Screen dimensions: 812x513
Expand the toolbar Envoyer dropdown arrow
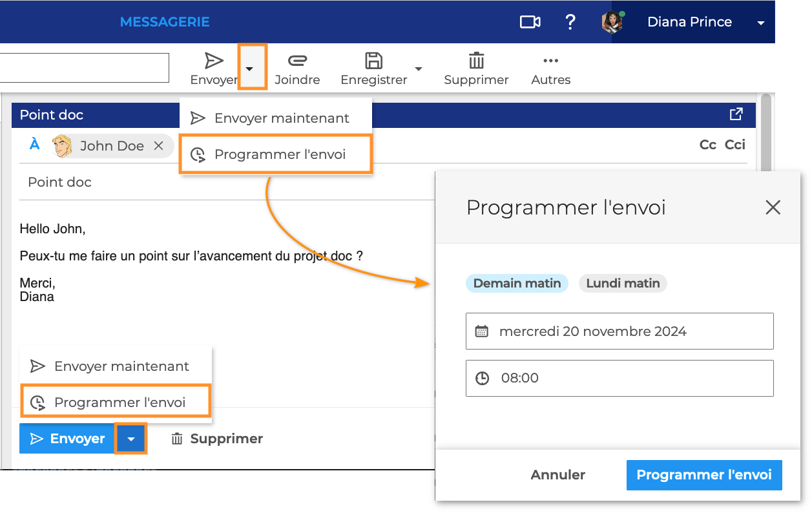252,67
